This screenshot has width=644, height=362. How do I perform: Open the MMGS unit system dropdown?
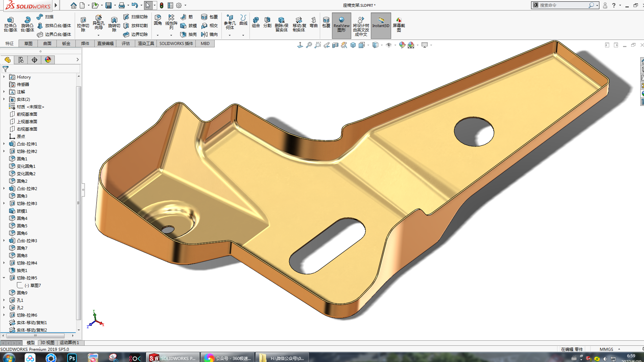[x=619, y=349]
